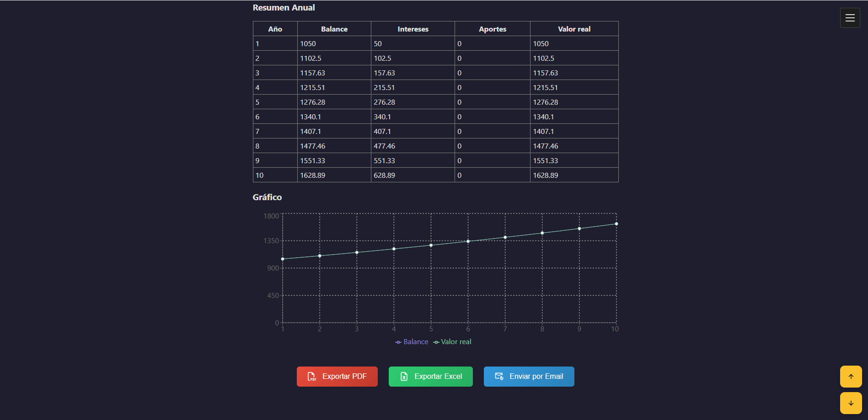Screen dimensions: 868x420
Task: Export results with Exportar PDF
Action: (337, 377)
